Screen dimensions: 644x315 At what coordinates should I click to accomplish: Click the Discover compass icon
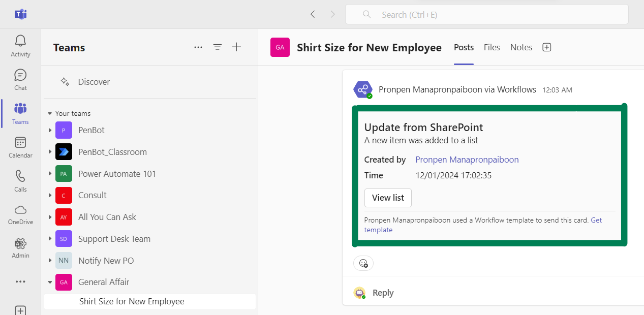[x=64, y=81]
